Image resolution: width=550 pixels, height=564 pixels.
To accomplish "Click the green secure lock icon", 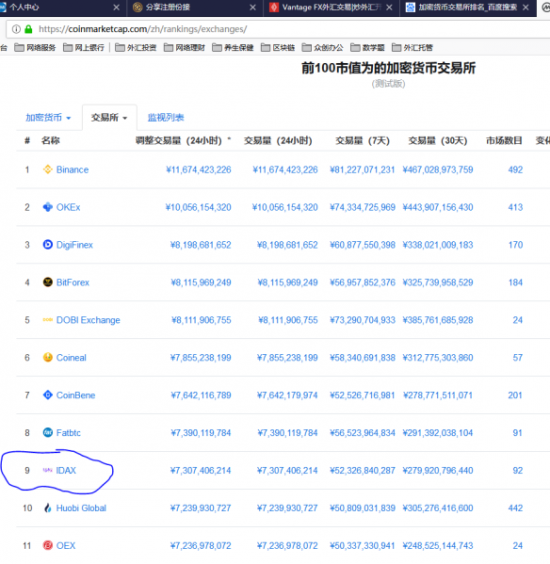I will (x=28, y=29).
